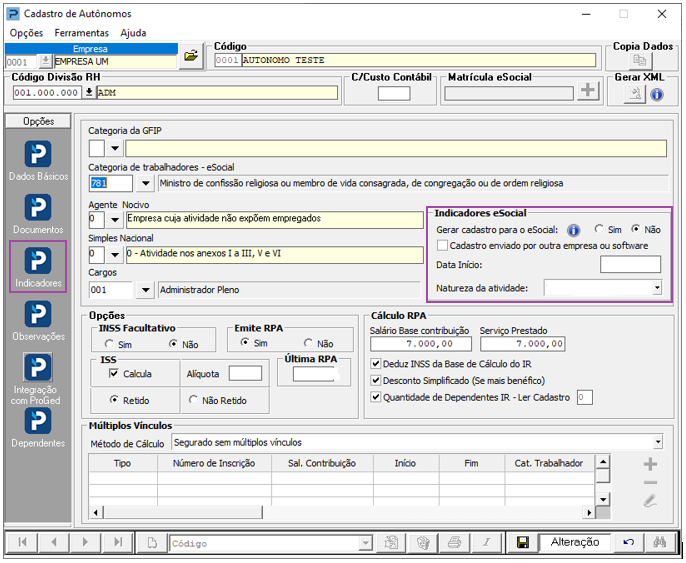Viewport: 686px width, 563px height.
Task: Open the Natureza da atividade dropdown
Action: coord(657,288)
